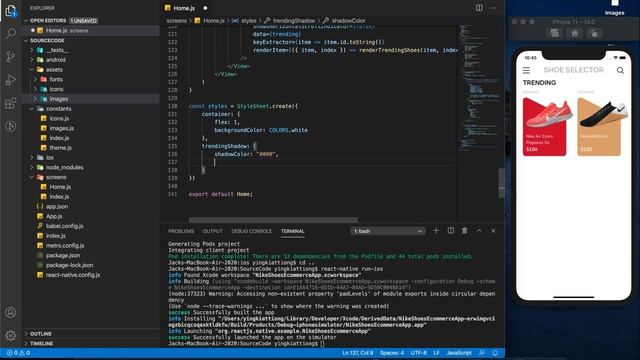
Task: Collapse the constants folder
Action: pos(32,109)
